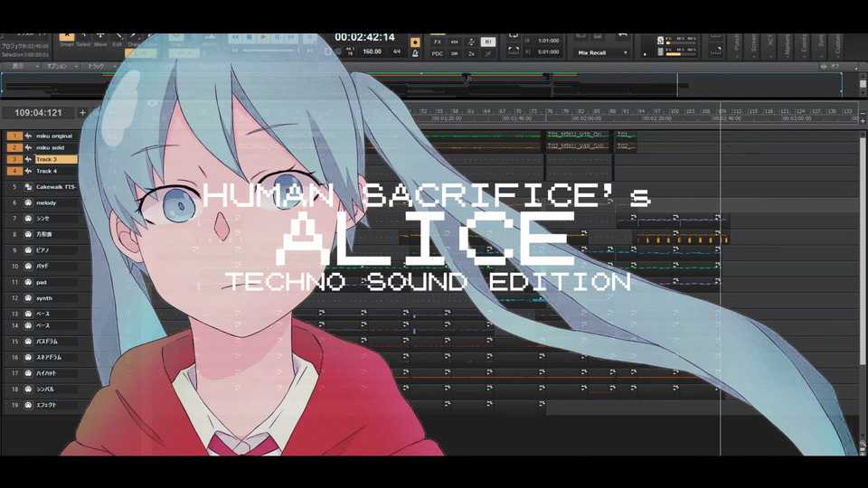Image resolution: width=868 pixels, height=488 pixels.
Task: Click the audio waveform icon on miku original
Action: pyautogui.click(x=28, y=136)
